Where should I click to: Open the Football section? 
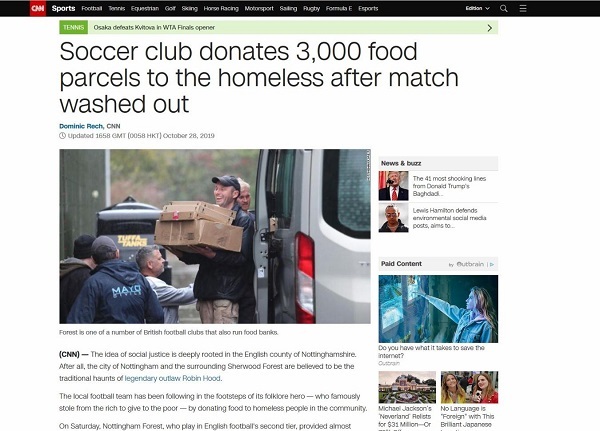[x=91, y=8]
